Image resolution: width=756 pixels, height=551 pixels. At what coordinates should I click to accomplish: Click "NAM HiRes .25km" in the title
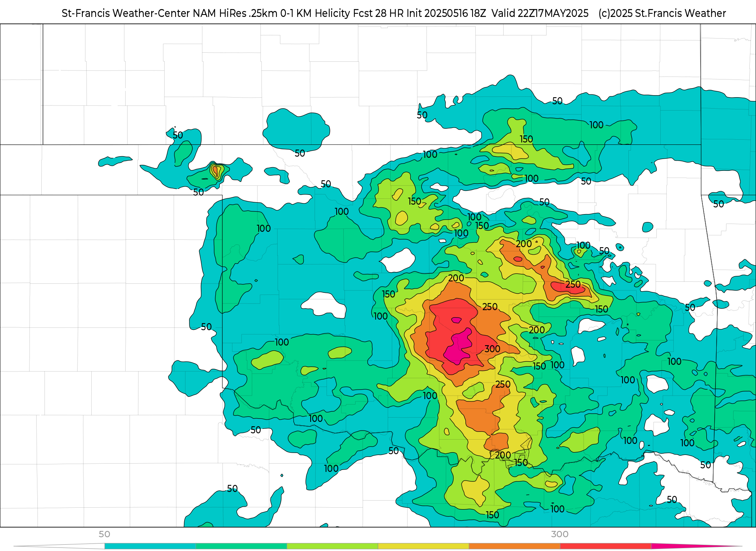click(x=235, y=13)
